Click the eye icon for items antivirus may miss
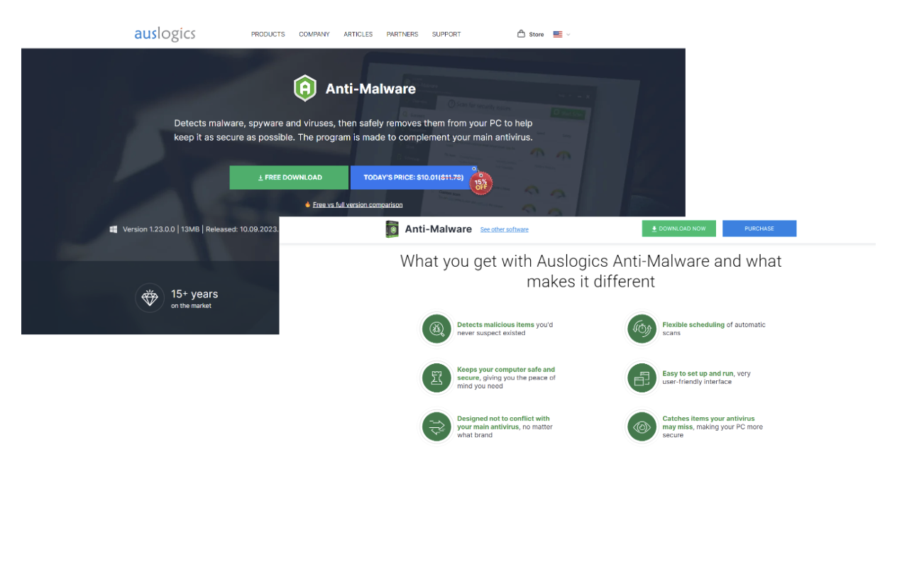 [642, 426]
